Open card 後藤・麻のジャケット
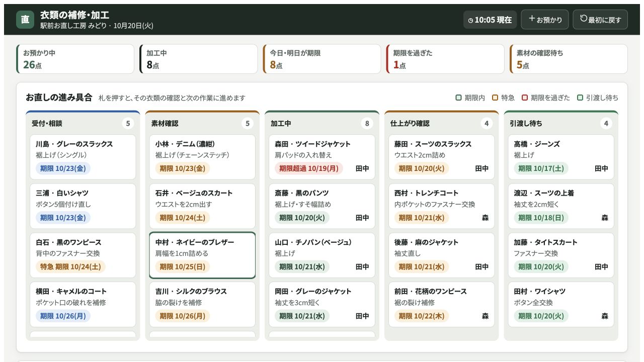 point(441,255)
